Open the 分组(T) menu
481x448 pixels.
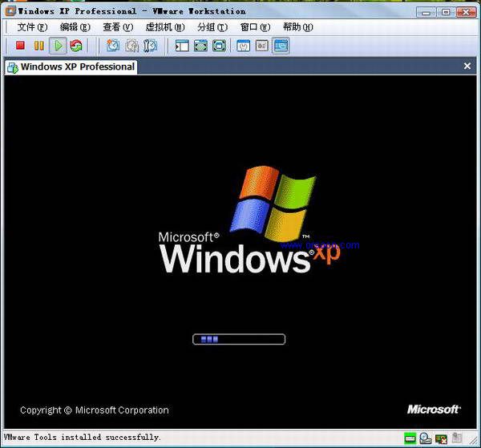coord(212,27)
